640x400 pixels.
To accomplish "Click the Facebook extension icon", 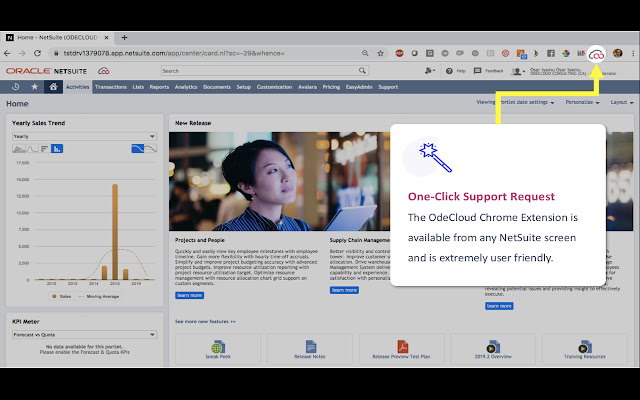I will click(x=551, y=53).
